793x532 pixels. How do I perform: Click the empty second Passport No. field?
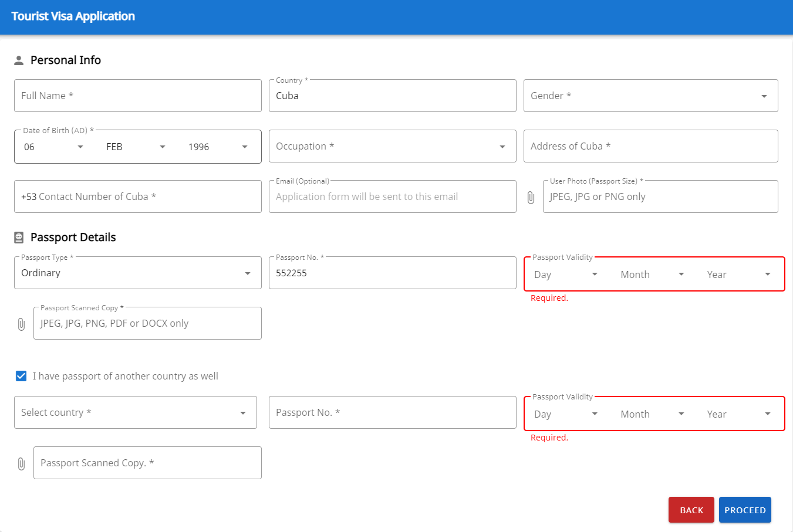click(x=393, y=412)
